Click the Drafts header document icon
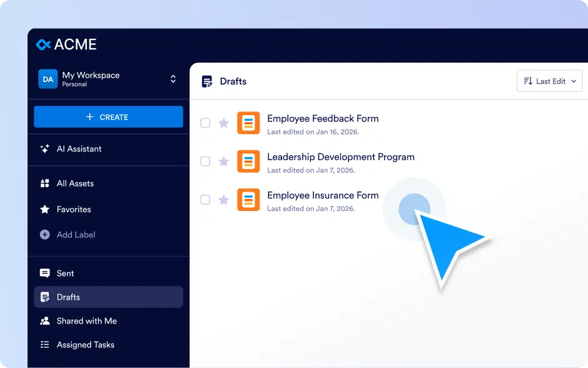 tap(206, 81)
